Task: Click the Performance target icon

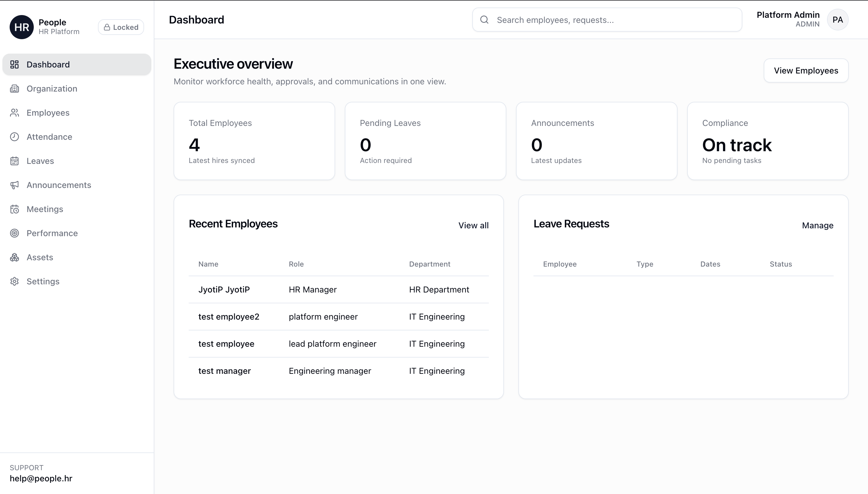Action: click(14, 233)
